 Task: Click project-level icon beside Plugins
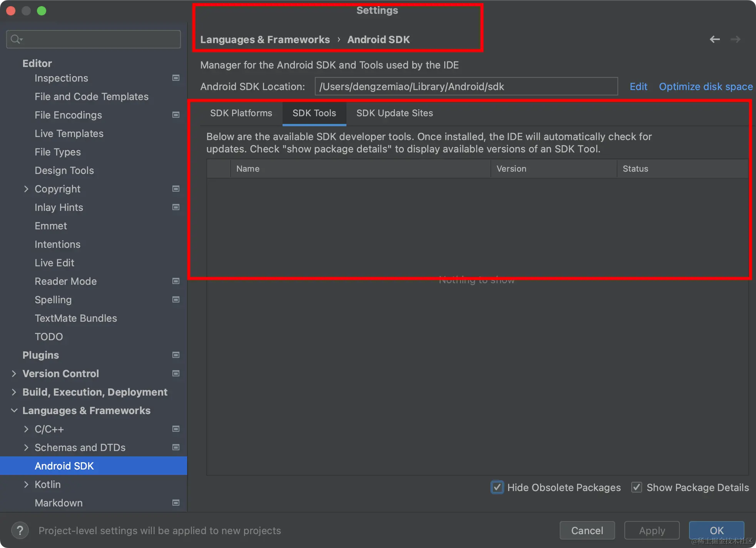coord(176,355)
